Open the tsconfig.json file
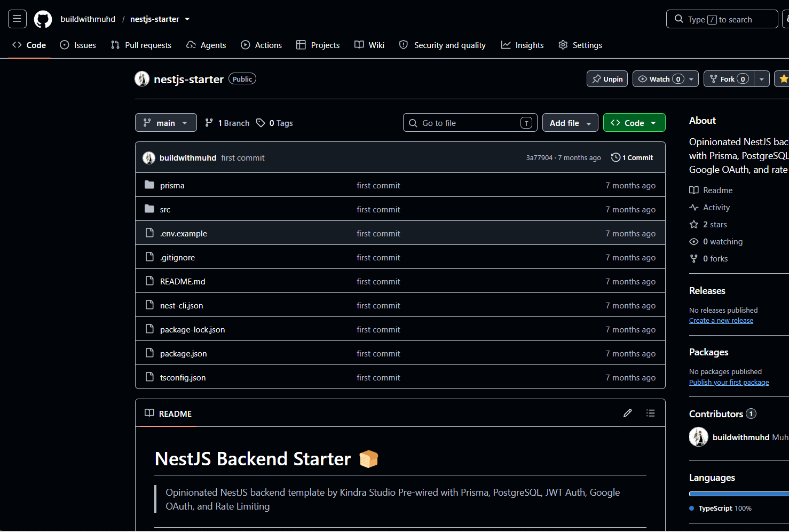This screenshot has height=532, width=789. (183, 377)
